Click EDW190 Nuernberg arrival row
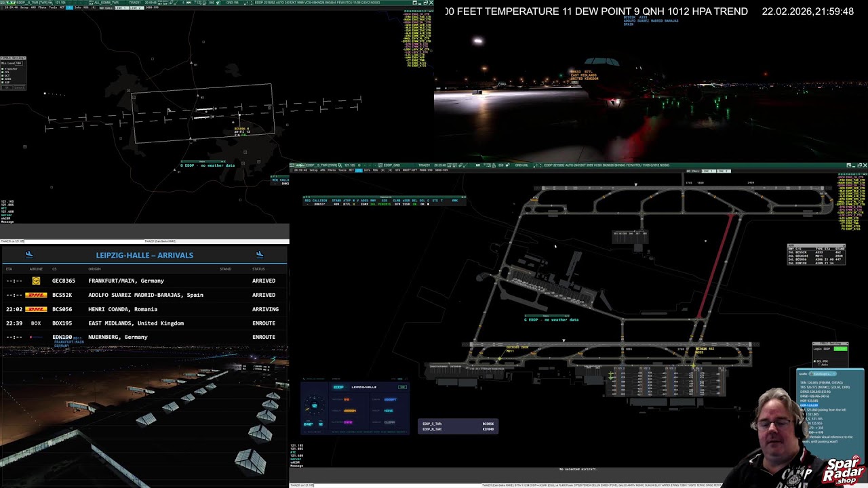Viewport: 868px width, 488px height. coord(144,337)
